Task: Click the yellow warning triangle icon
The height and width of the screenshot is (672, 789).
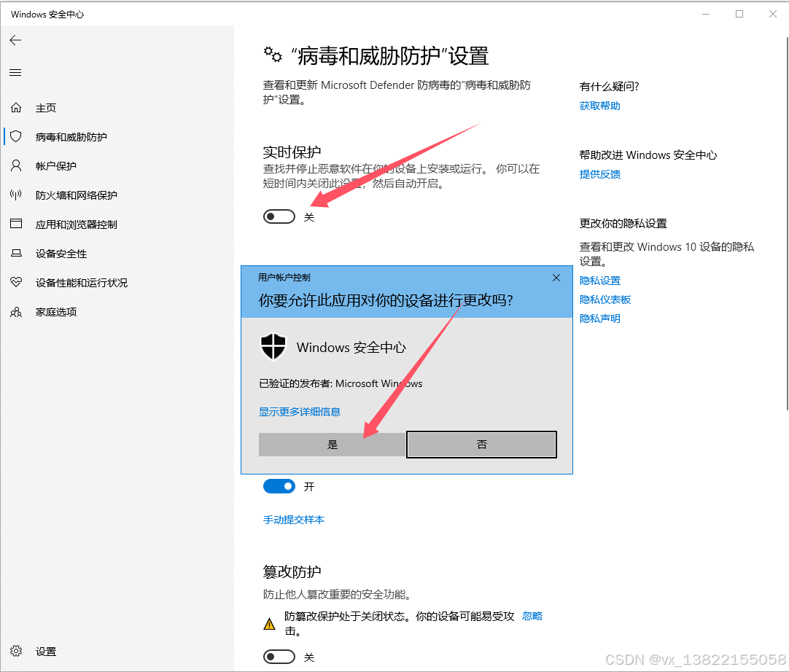Action: 270,624
